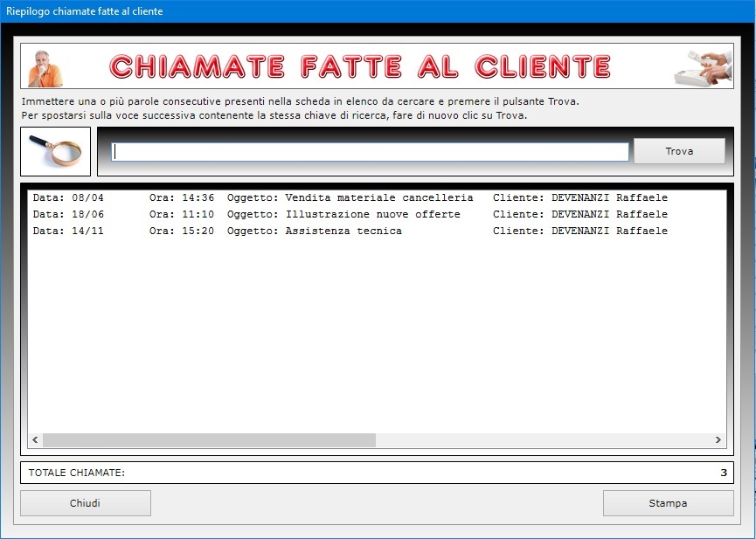Screen dimensions: 756x539
Task: Click the horizontal scrollbar left arrow
Action: pyautogui.click(x=35, y=439)
